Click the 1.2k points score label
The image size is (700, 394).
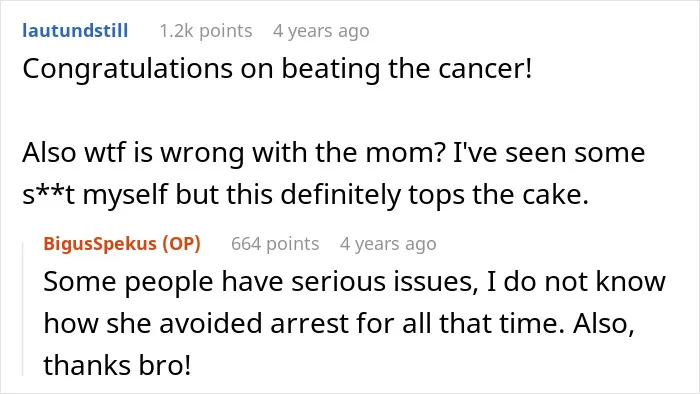[206, 31]
